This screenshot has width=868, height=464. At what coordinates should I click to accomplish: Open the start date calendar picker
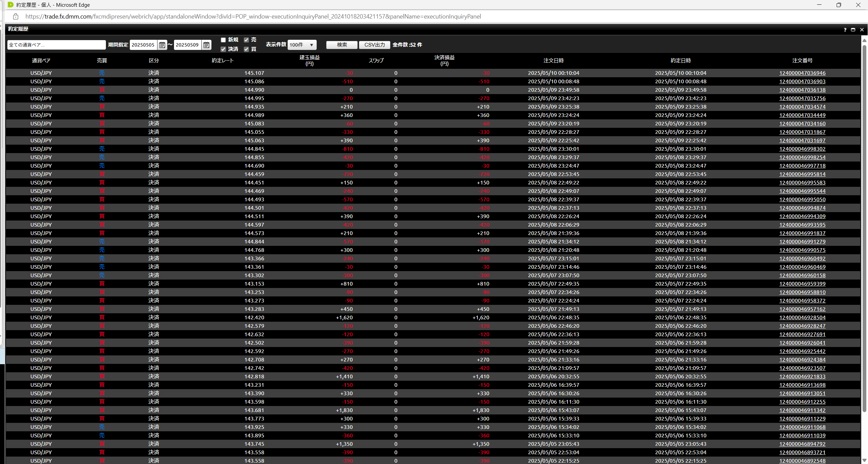162,45
